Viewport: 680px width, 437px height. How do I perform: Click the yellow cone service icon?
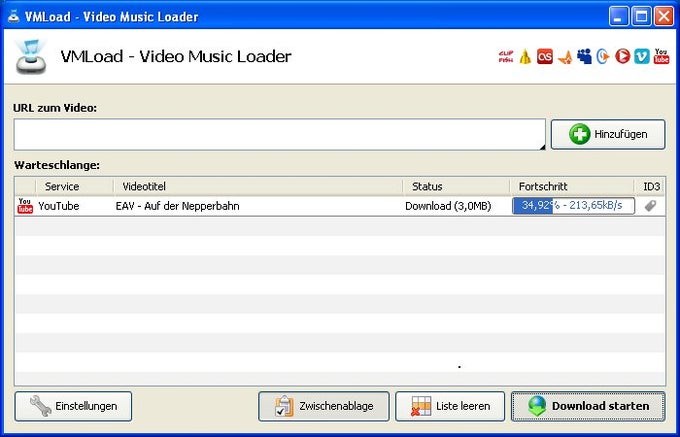point(525,57)
